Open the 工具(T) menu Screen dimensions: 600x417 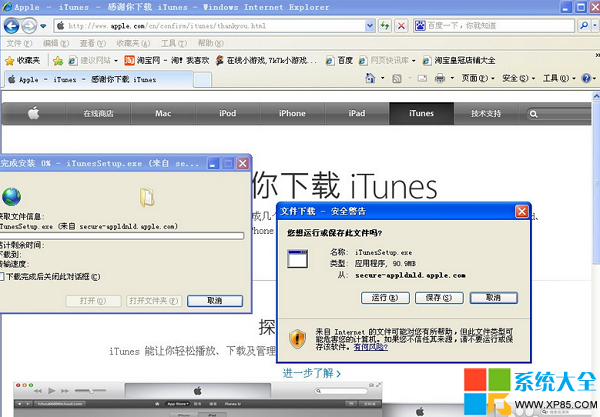pyautogui.click(x=174, y=43)
